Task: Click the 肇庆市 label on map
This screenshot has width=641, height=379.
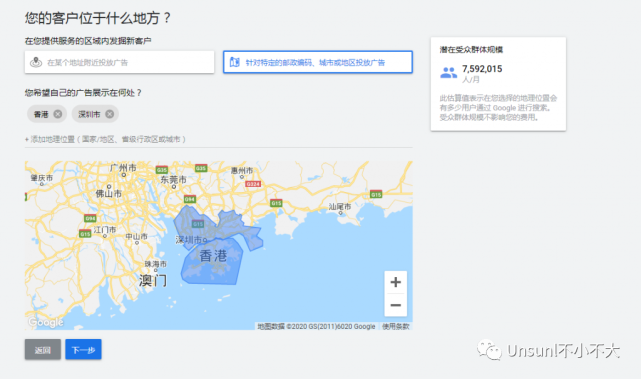Action: pos(42,178)
